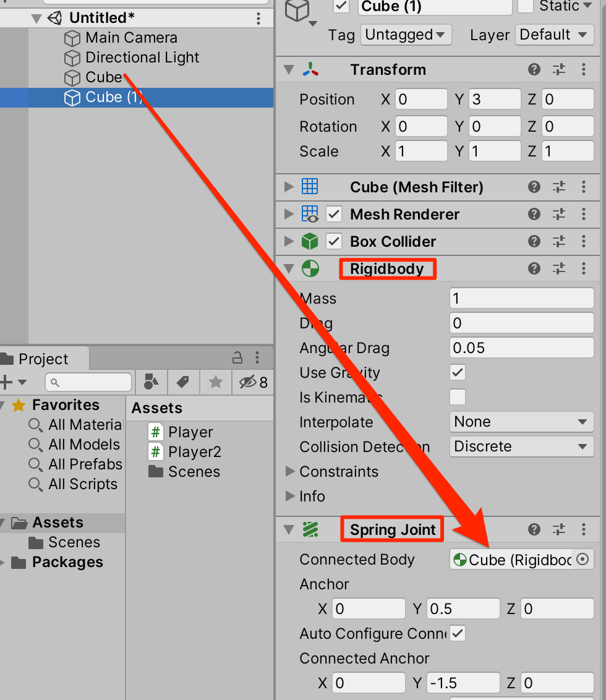Click the Spring Joint component icon
Screen dimensions: 606x700
pos(310,529)
